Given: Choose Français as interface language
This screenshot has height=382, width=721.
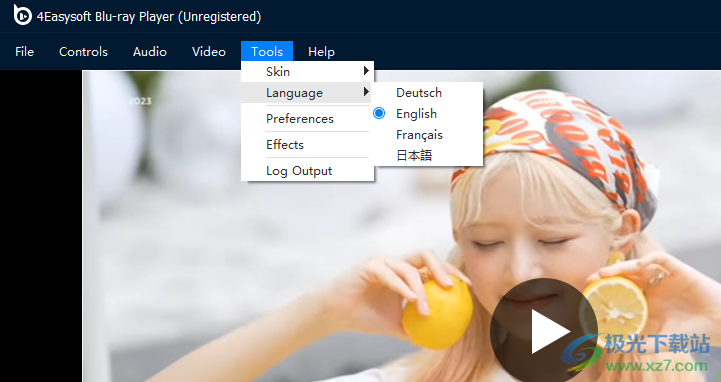Looking at the screenshot, I should pyautogui.click(x=419, y=135).
